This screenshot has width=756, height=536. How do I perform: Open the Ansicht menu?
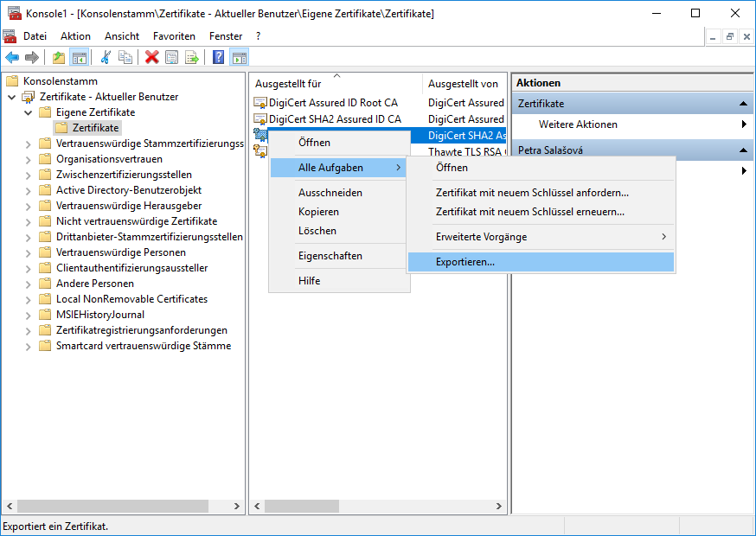coord(122,36)
